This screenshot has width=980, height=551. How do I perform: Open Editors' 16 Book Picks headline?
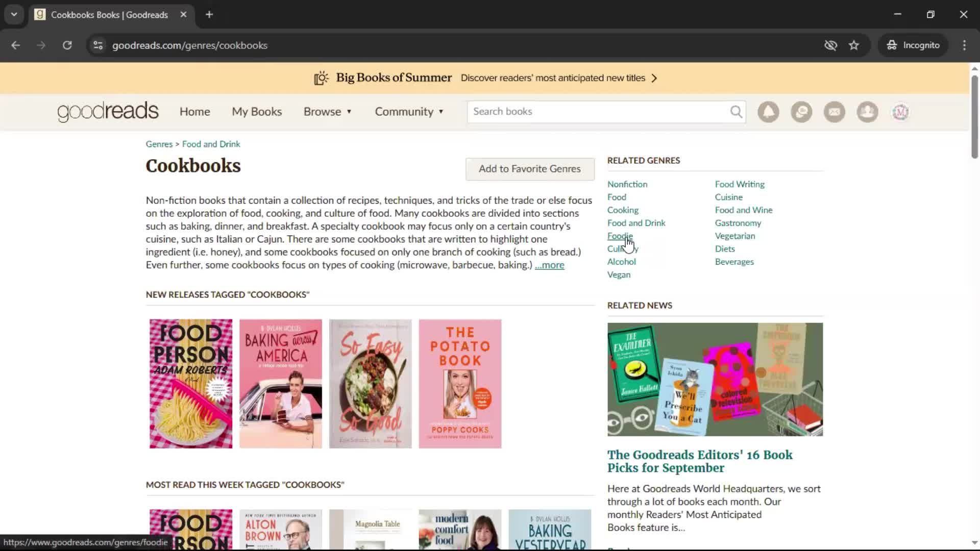pyautogui.click(x=700, y=461)
